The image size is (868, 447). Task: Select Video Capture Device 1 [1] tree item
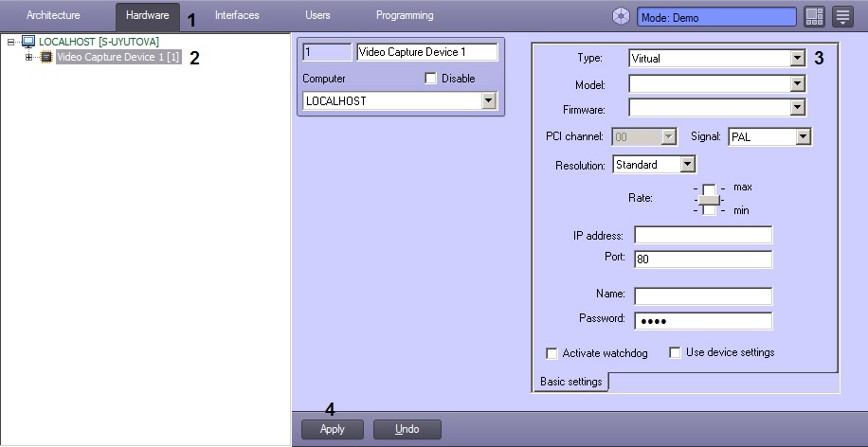click(118, 57)
